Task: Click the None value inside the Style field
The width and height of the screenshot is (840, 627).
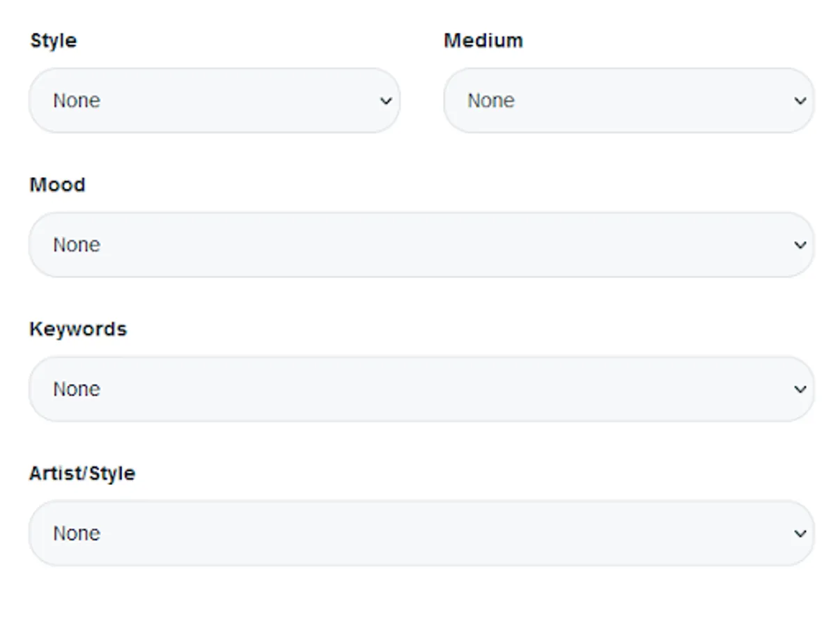Action: click(75, 100)
